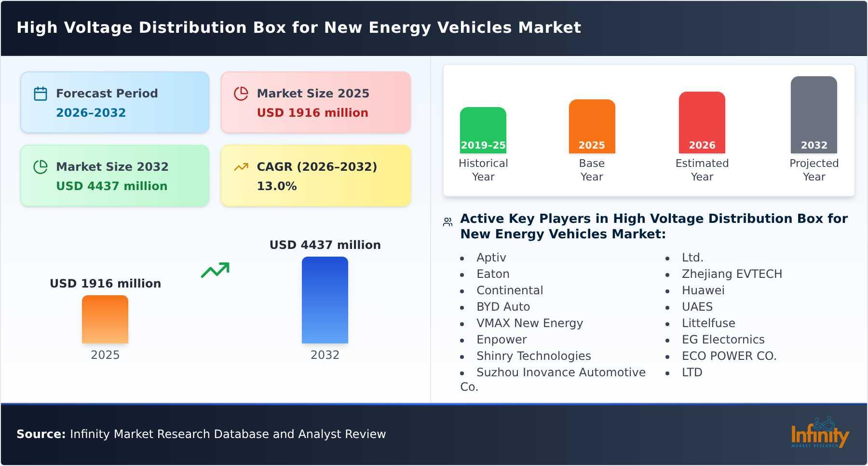Click 'Enpower' in the key players list
The image size is (868, 466).
click(x=502, y=340)
